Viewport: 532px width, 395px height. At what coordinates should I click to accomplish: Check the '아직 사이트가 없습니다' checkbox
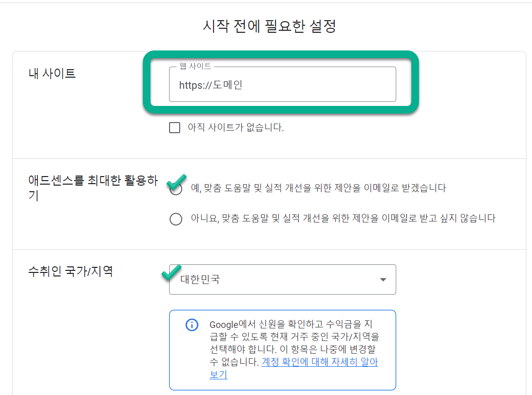click(174, 127)
